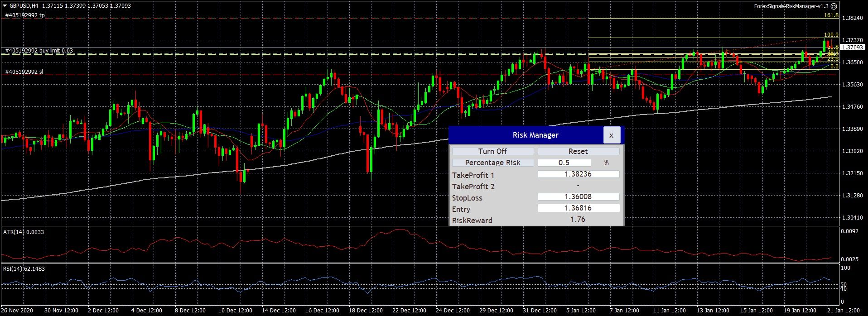Click the 13 Jan 12:00 time label
Viewport: 868px width, 316px height.
(713, 311)
